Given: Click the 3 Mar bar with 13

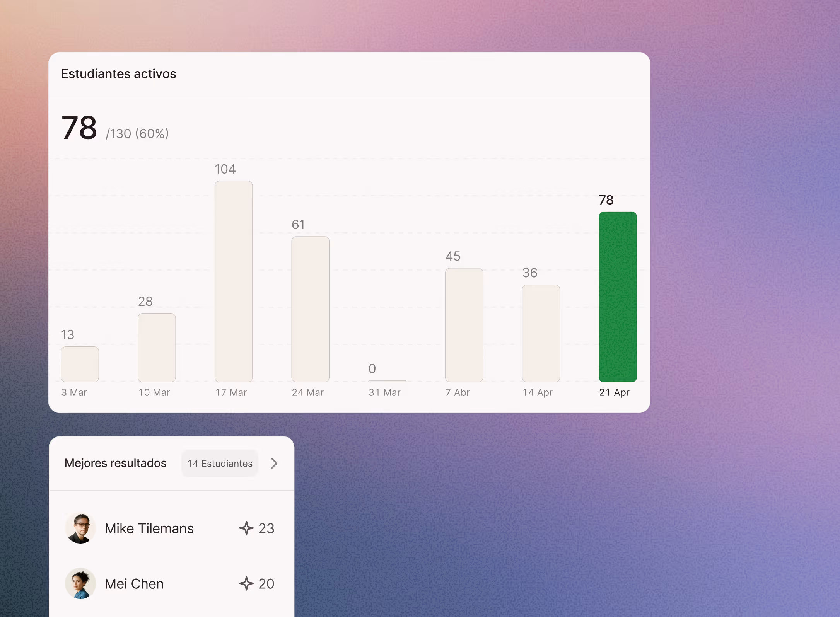Looking at the screenshot, I should click(80, 364).
